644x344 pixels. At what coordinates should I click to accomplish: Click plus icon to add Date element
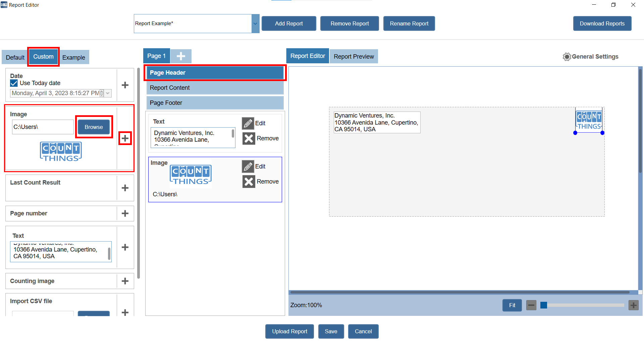[x=125, y=85]
